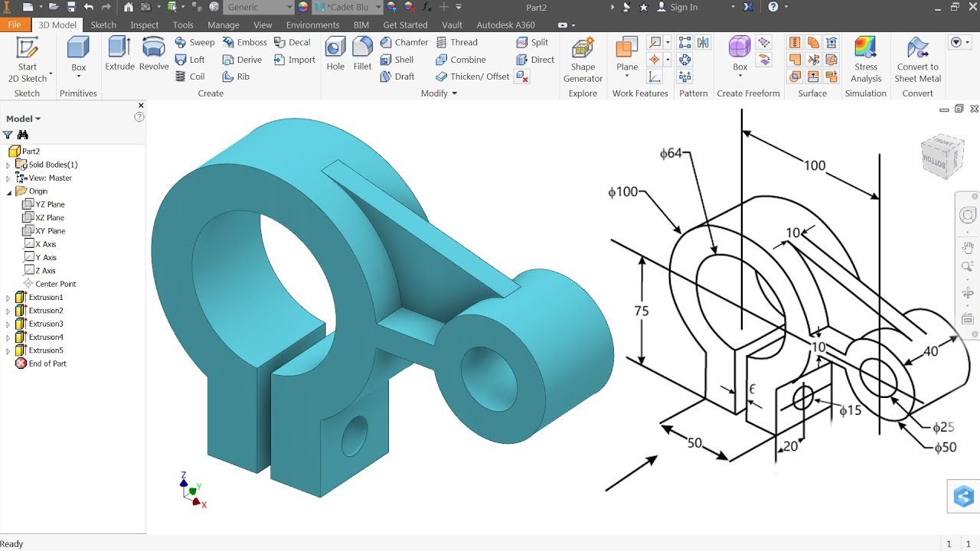Apply a Decal feature

pos(292,43)
